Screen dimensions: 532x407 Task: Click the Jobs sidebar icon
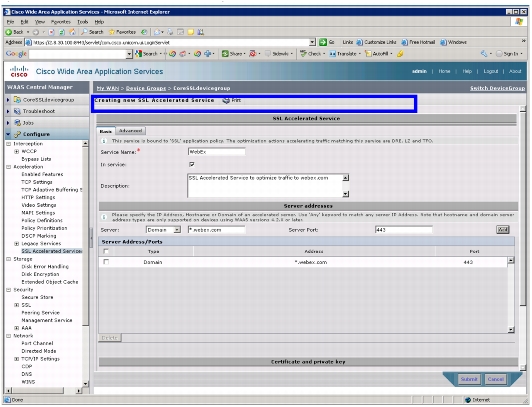point(17,123)
